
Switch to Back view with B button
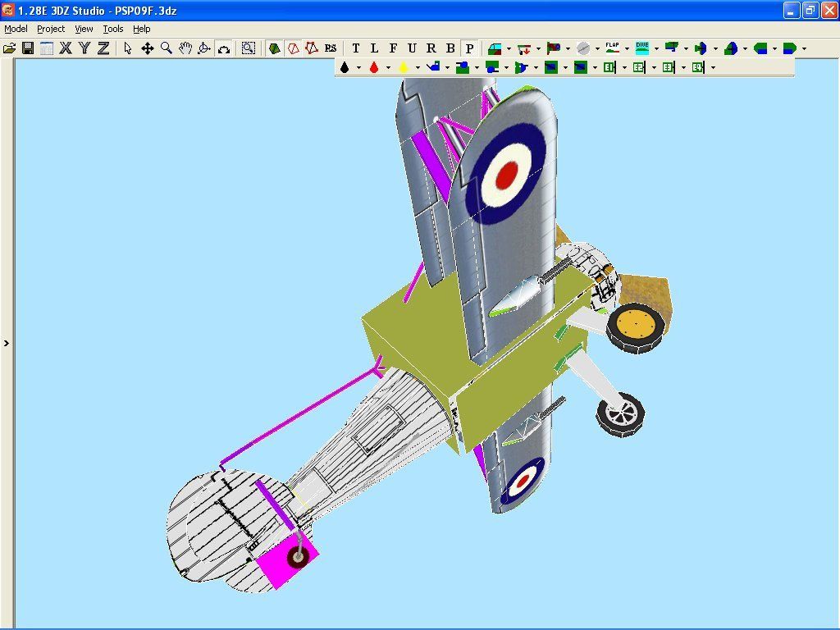pyautogui.click(x=450, y=48)
